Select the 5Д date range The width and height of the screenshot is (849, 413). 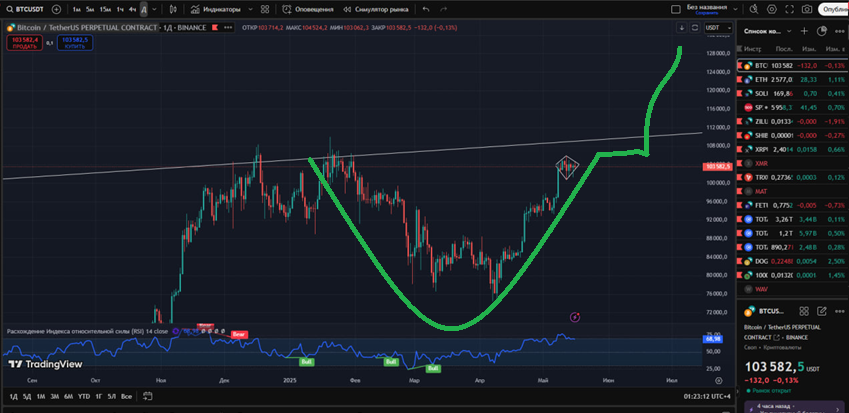point(27,396)
